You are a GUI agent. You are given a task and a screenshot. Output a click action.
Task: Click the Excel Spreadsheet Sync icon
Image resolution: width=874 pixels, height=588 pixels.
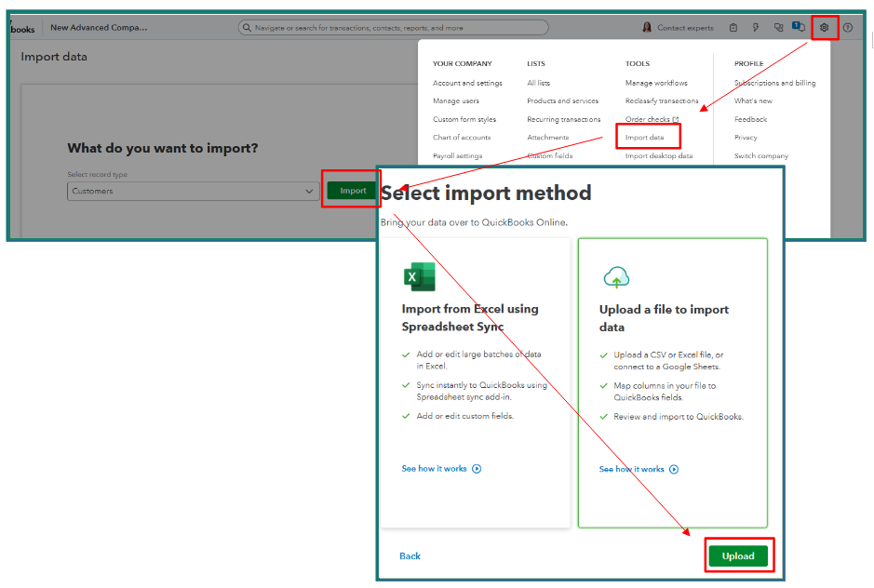pos(419,276)
